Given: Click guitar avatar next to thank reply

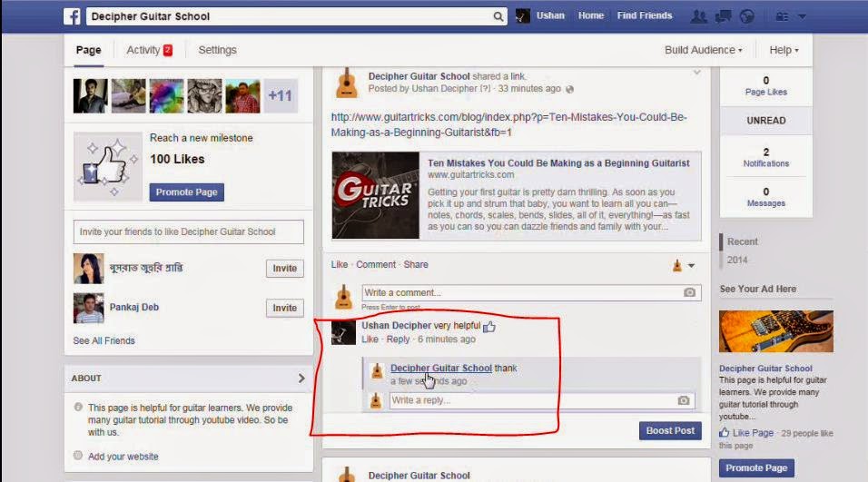Looking at the screenshot, I should click(x=377, y=370).
